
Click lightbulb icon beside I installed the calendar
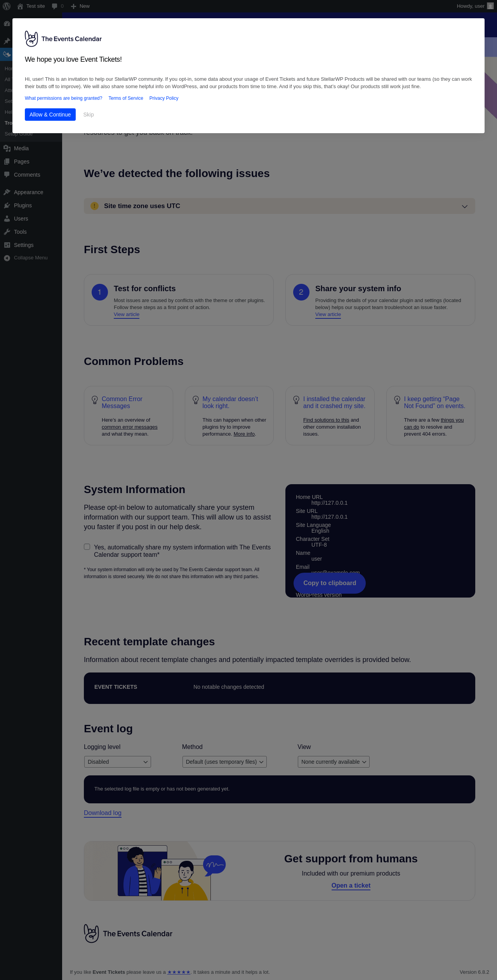click(x=296, y=400)
